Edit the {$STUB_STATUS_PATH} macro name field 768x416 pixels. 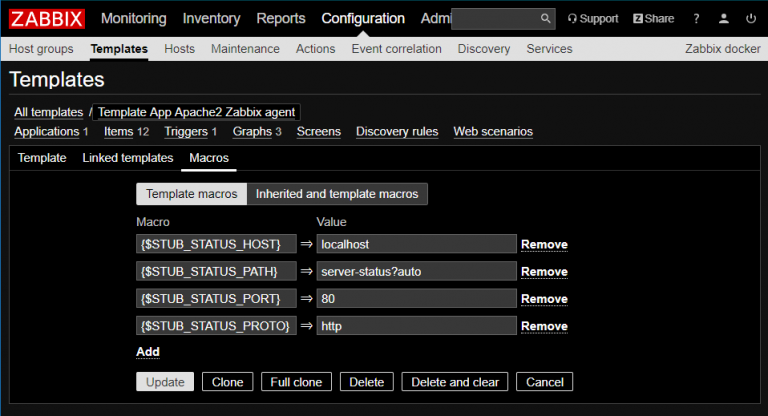click(x=216, y=271)
